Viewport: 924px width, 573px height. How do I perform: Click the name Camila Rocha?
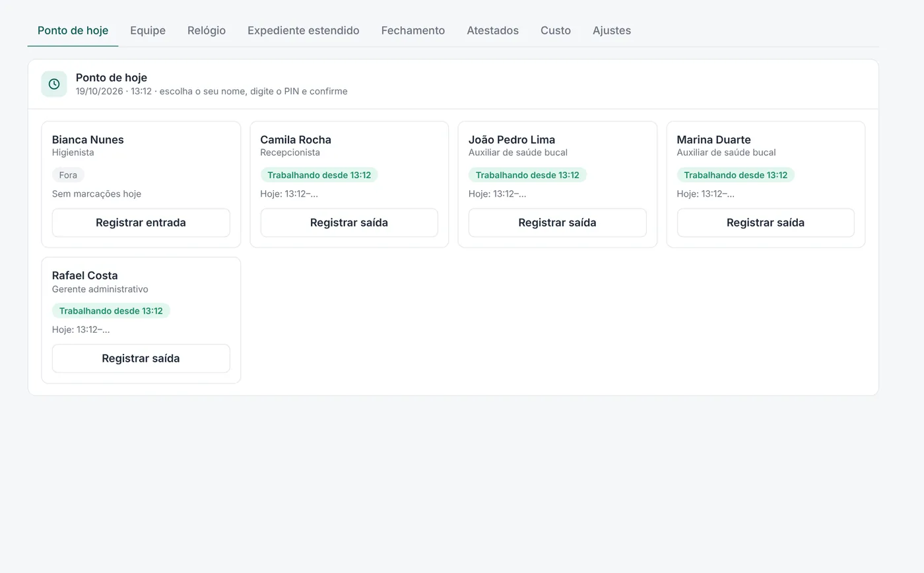pyautogui.click(x=296, y=139)
